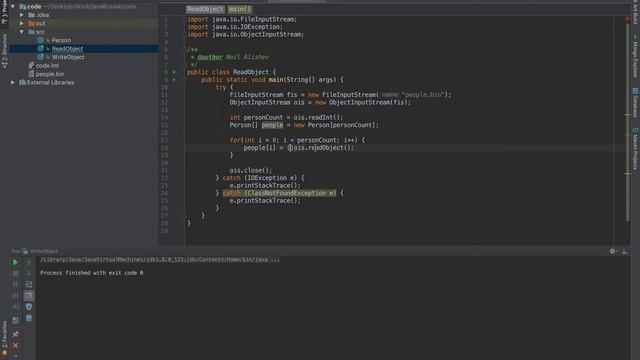Expand the .idea folder
The height and width of the screenshot is (360, 640).
(22, 15)
